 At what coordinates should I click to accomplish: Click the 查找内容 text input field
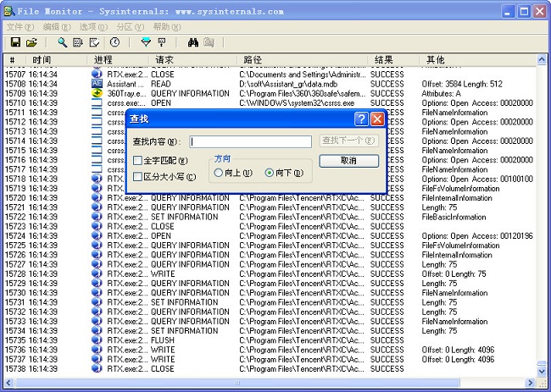(250, 142)
